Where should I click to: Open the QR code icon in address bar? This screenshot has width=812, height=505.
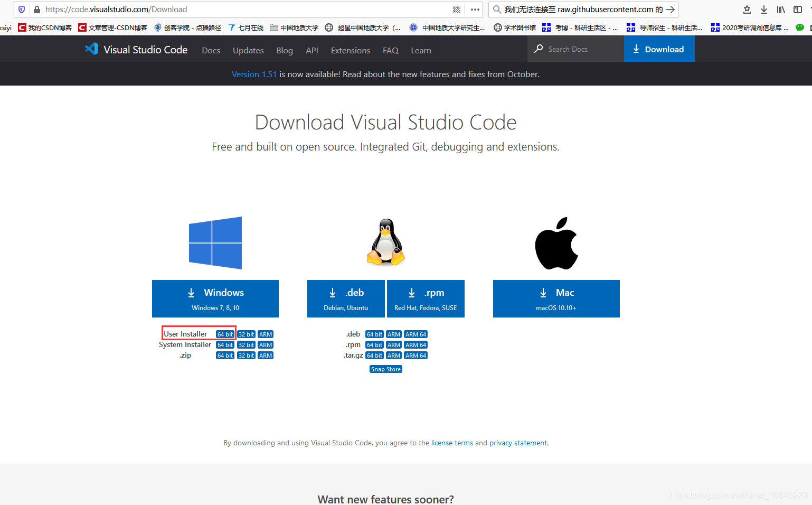pos(457,10)
